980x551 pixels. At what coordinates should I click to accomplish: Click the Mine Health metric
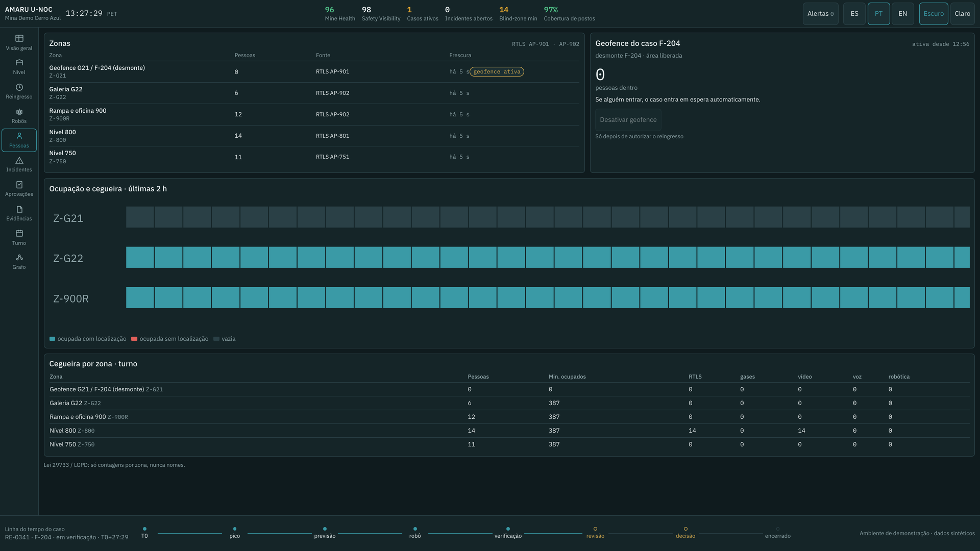[340, 14]
